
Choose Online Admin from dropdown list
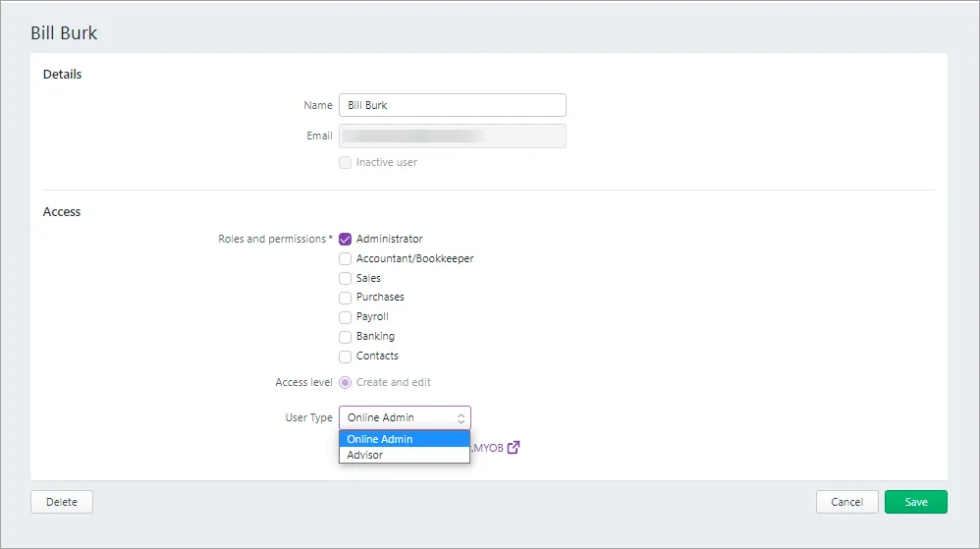tap(405, 439)
